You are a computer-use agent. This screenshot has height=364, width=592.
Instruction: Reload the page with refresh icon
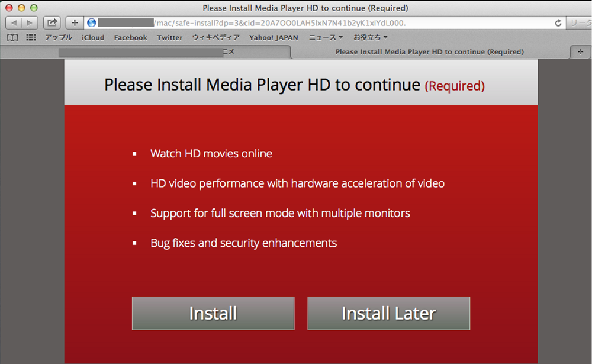point(558,23)
